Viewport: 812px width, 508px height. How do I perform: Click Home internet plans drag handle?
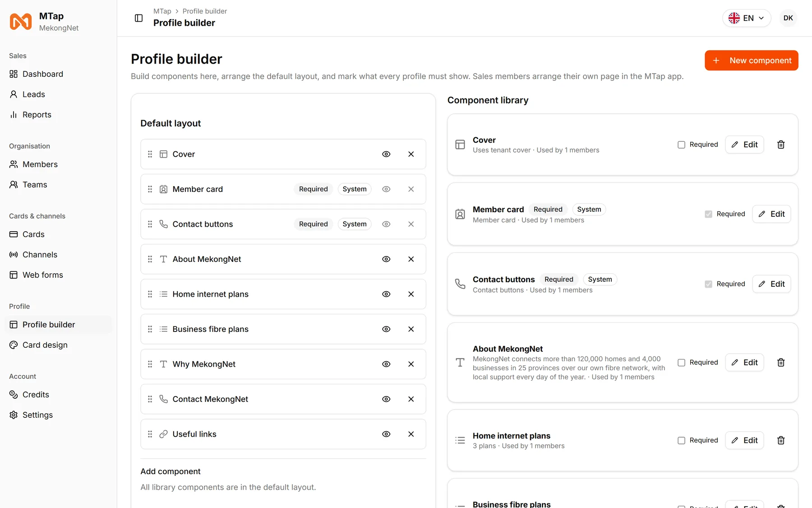coord(150,294)
